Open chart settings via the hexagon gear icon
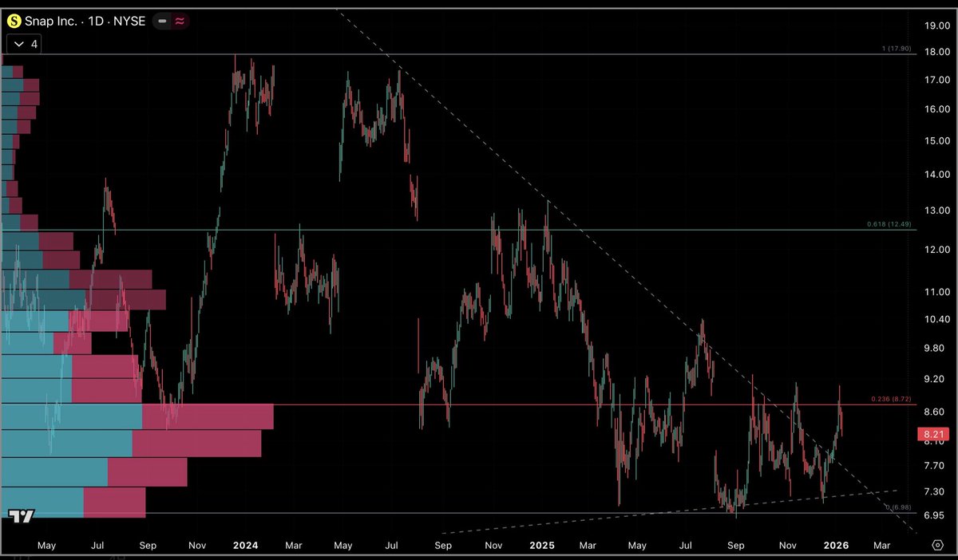This screenshot has width=958, height=560. tap(937, 545)
